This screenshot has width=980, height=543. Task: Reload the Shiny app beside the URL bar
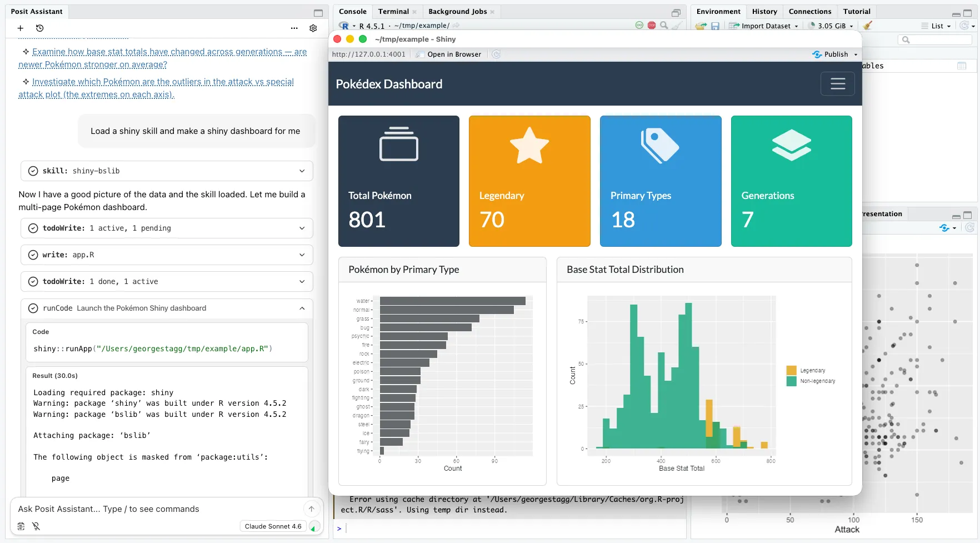496,54
